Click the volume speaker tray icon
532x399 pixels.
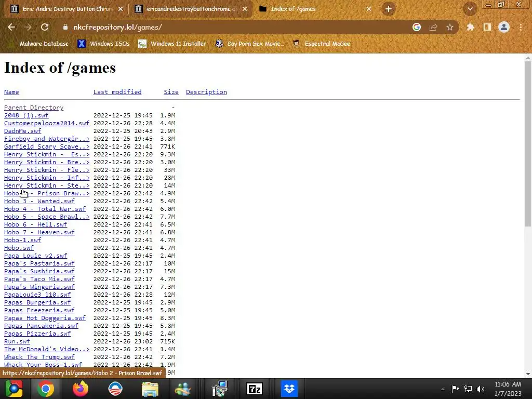click(481, 389)
